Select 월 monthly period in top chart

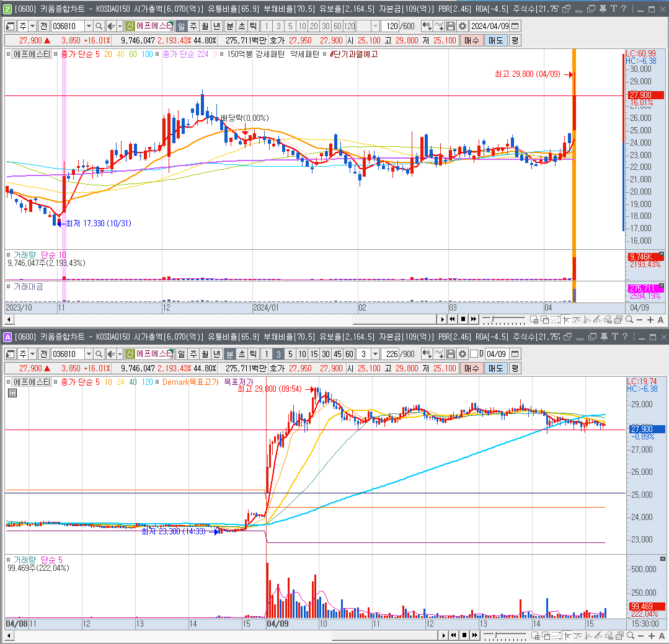pyautogui.click(x=205, y=27)
